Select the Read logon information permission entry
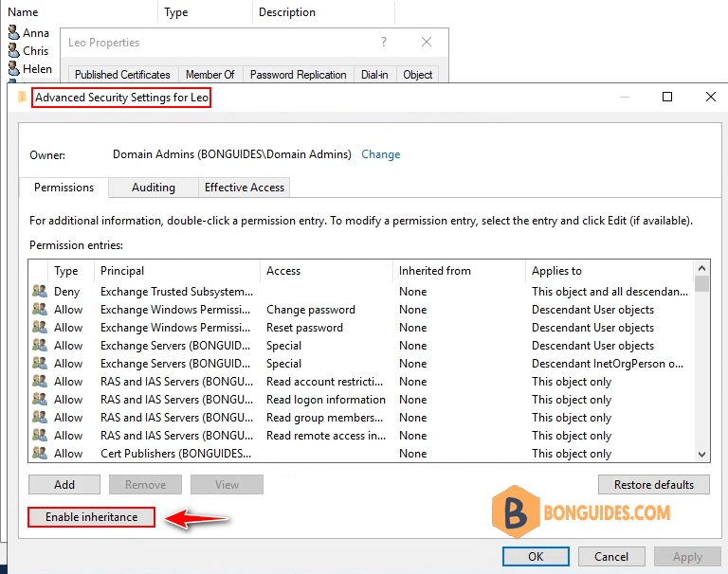Image resolution: width=728 pixels, height=574 pixels. [x=363, y=400]
